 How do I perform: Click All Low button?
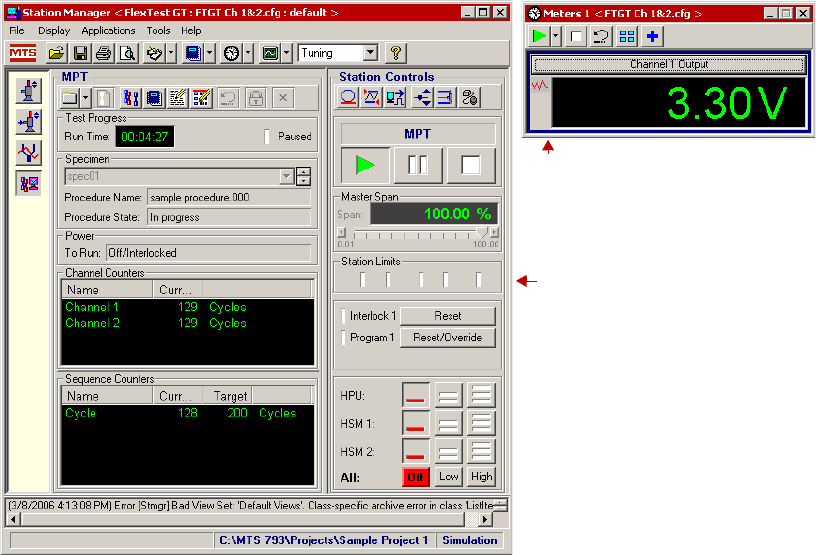[448, 476]
